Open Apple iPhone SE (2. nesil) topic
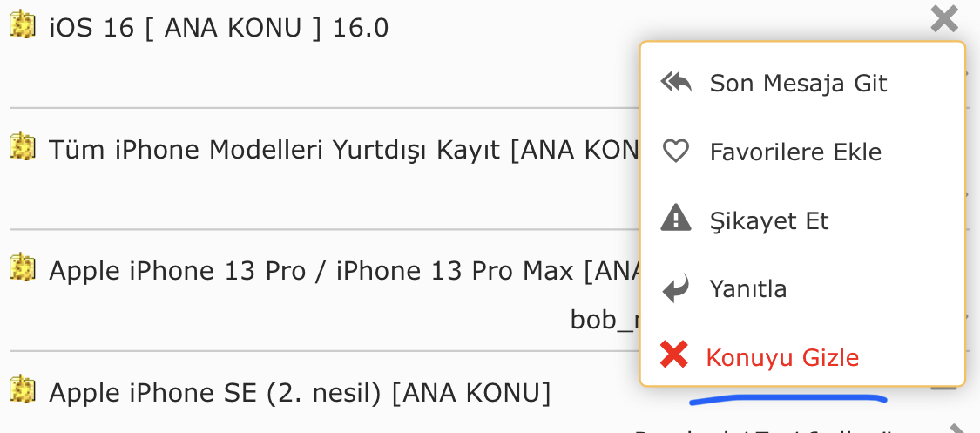The width and height of the screenshot is (980, 433). [300, 393]
